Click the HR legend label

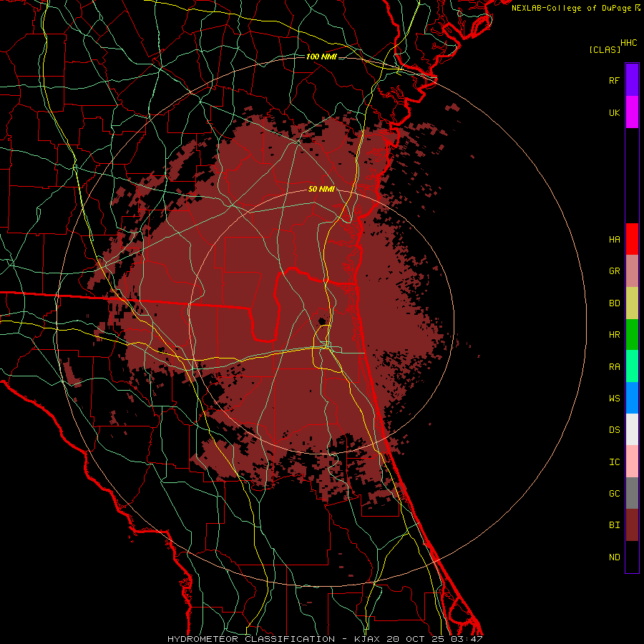coord(615,335)
